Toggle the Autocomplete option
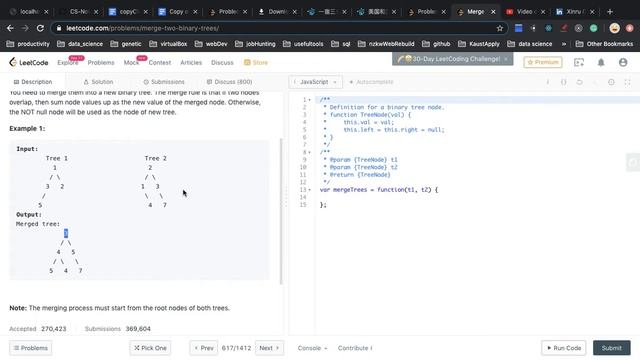Viewport: 640px width, 360px height. [371, 82]
